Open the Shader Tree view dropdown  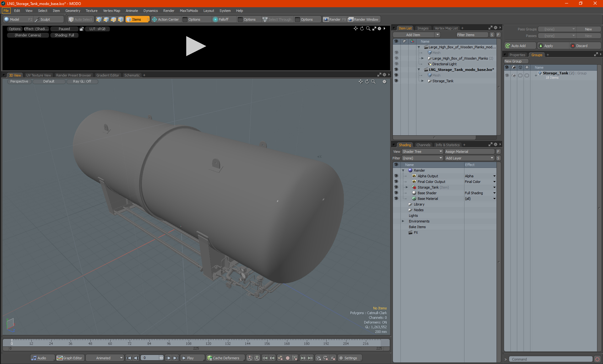[x=422, y=152]
